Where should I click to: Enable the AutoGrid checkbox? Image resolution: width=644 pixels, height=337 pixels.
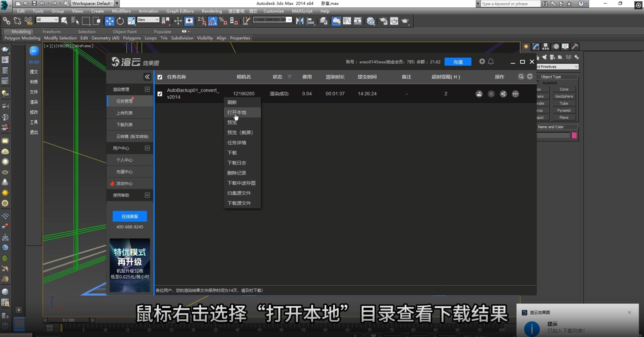(x=538, y=83)
